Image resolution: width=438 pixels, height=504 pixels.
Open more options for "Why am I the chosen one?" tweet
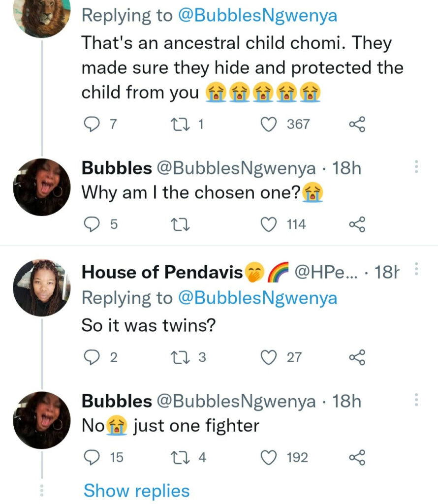tap(416, 167)
